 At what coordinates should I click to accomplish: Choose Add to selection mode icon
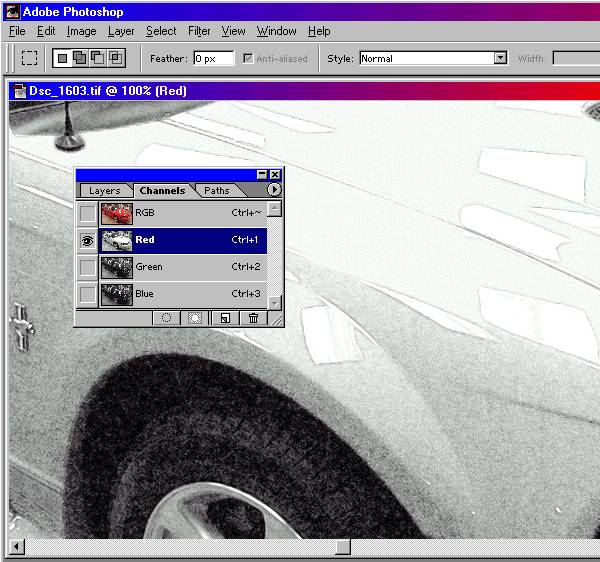tap(80, 58)
